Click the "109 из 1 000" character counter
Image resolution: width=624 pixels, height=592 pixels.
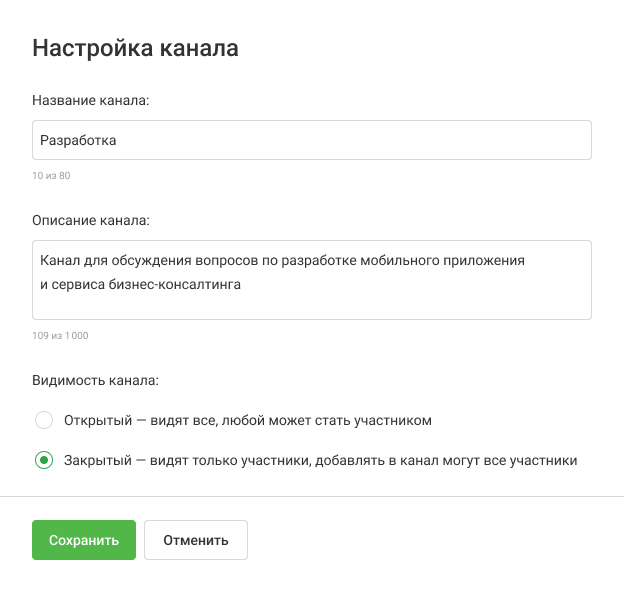point(60,336)
